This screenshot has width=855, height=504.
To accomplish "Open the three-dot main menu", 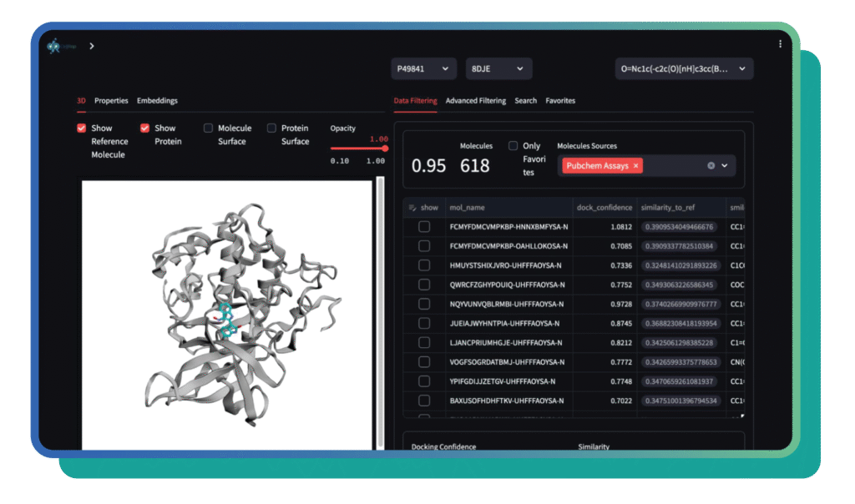I will (780, 44).
